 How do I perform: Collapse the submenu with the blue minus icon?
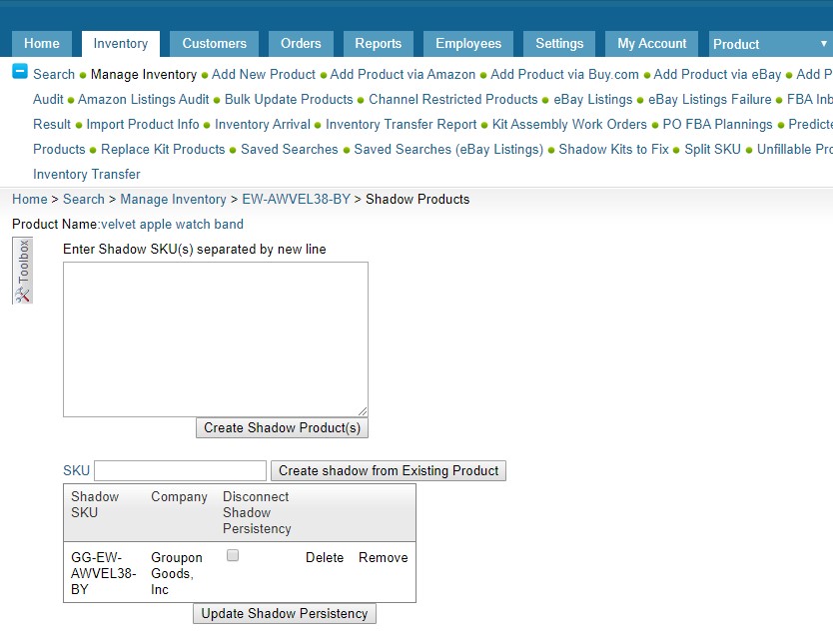point(20,71)
